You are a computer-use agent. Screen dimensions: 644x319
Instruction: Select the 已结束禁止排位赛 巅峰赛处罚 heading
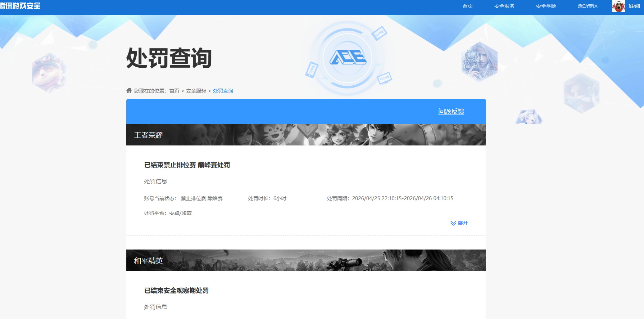187,165
